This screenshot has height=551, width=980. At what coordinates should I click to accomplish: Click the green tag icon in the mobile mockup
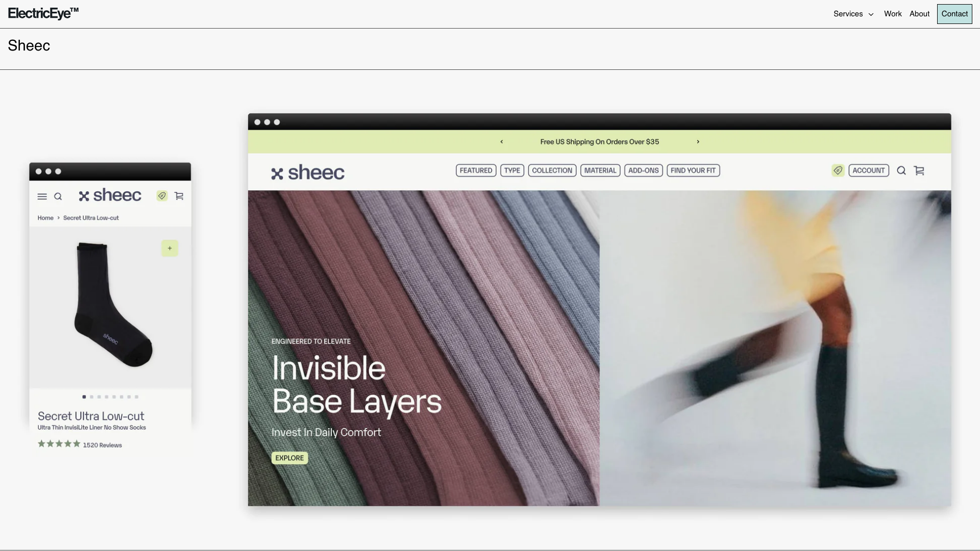[162, 196]
